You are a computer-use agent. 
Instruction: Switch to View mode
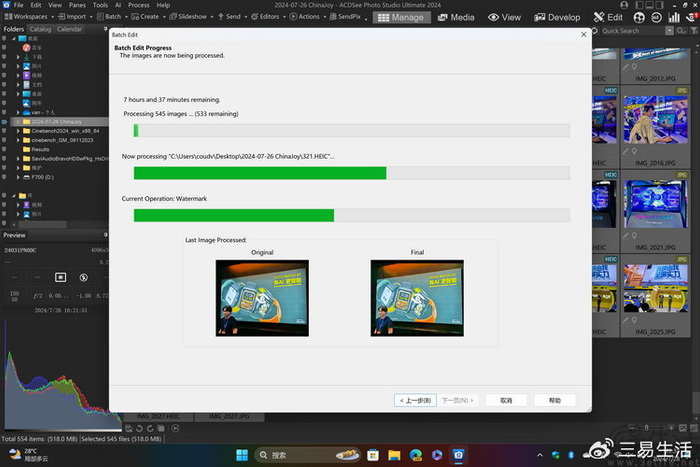tap(504, 17)
